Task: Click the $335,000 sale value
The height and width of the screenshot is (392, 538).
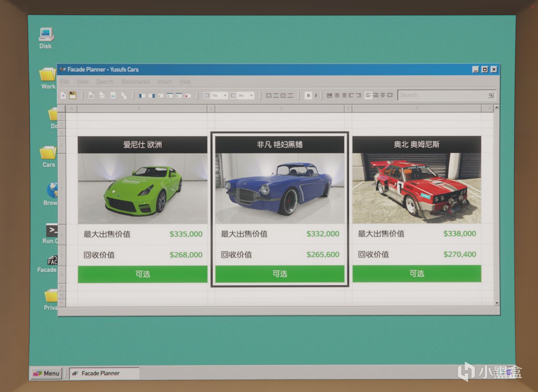Action: click(186, 234)
